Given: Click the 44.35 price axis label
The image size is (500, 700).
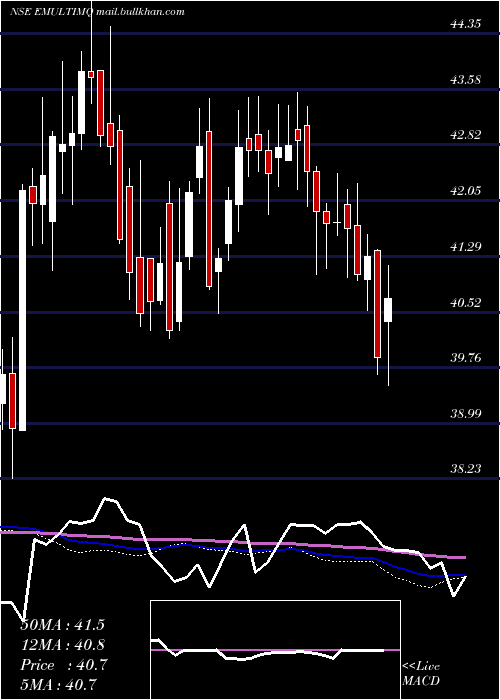Looking at the screenshot, I should click(466, 24).
